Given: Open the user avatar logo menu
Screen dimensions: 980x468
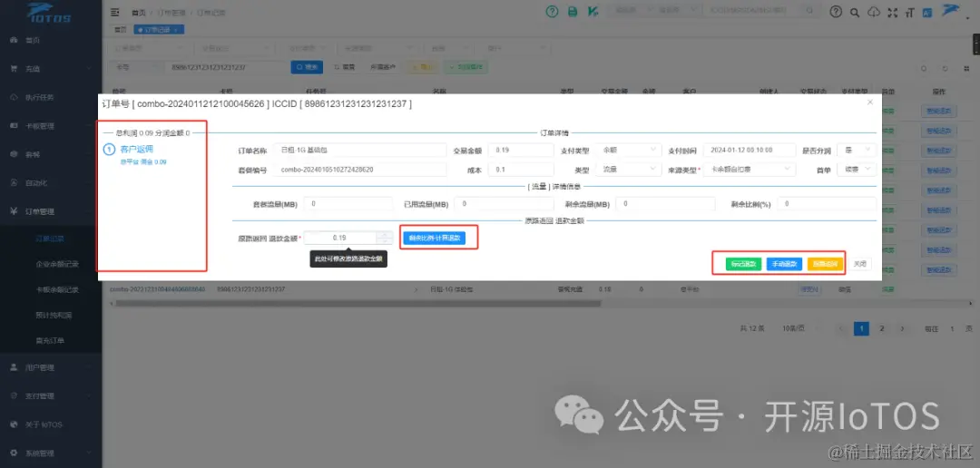Looking at the screenshot, I should coord(951,12).
